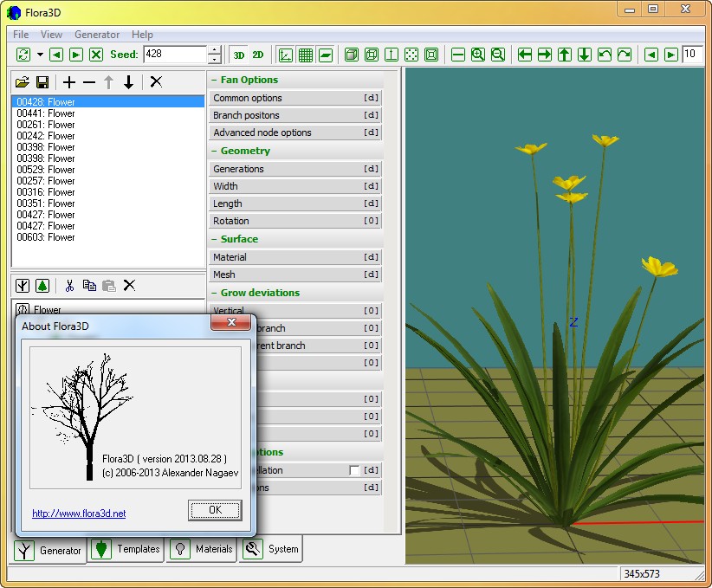The width and height of the screenshot is (712, 588).
Task: Click the X box icon before Seed label
Action: tap(96, 55)
